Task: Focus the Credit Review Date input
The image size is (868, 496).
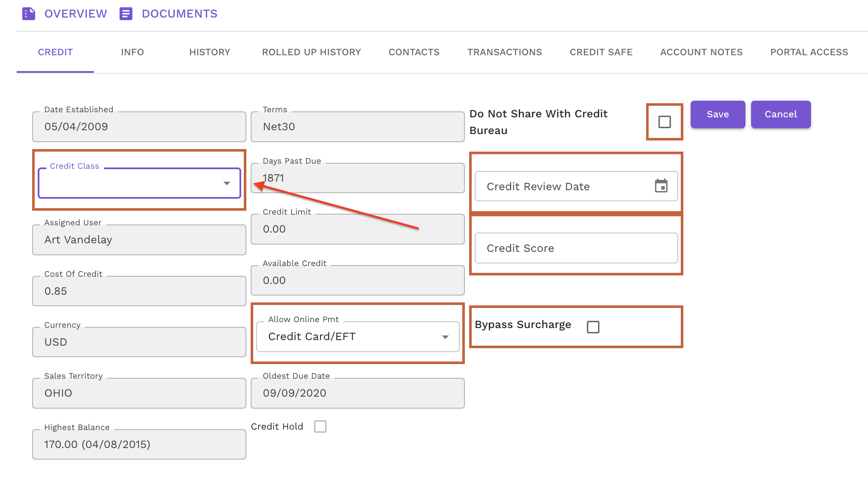Action: [x=561, y=186]
